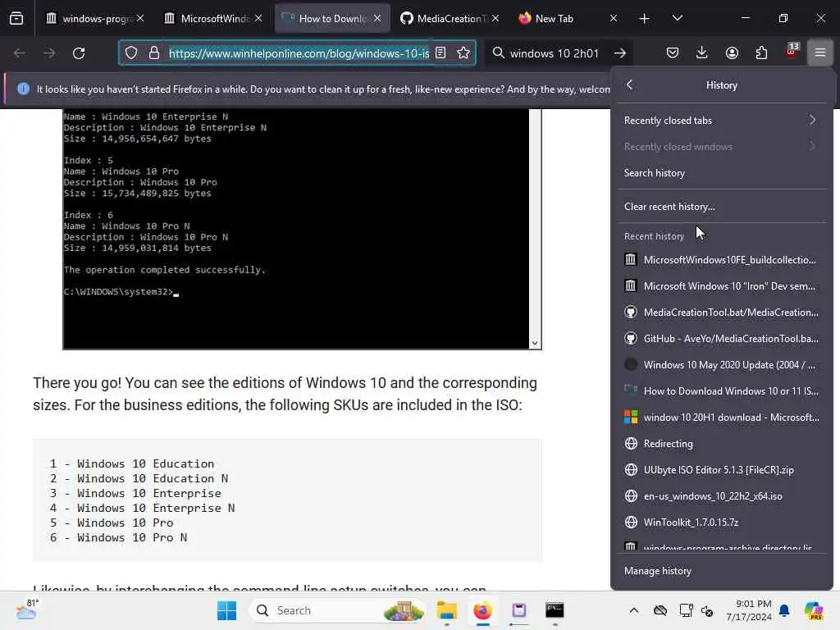This screenshot has height=630, width=840.
Task: Open the Redirecting history entry
Action: click(x=721, y=444)
